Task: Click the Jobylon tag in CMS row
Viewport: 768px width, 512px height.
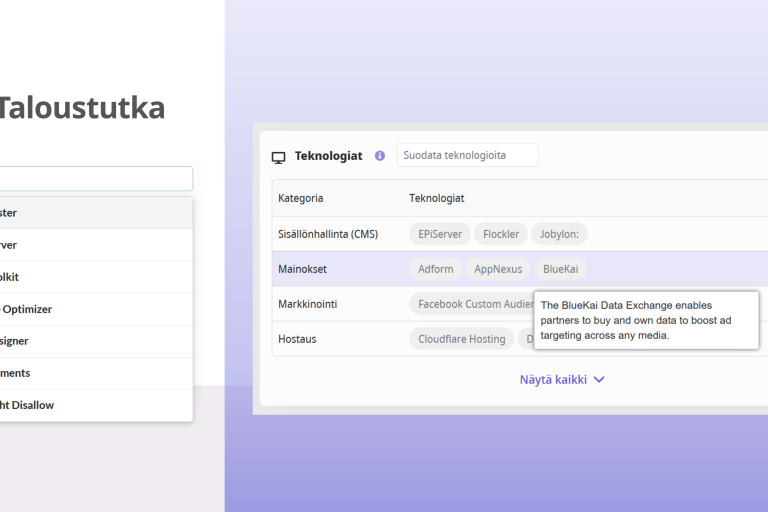Action: pos(559,234)
